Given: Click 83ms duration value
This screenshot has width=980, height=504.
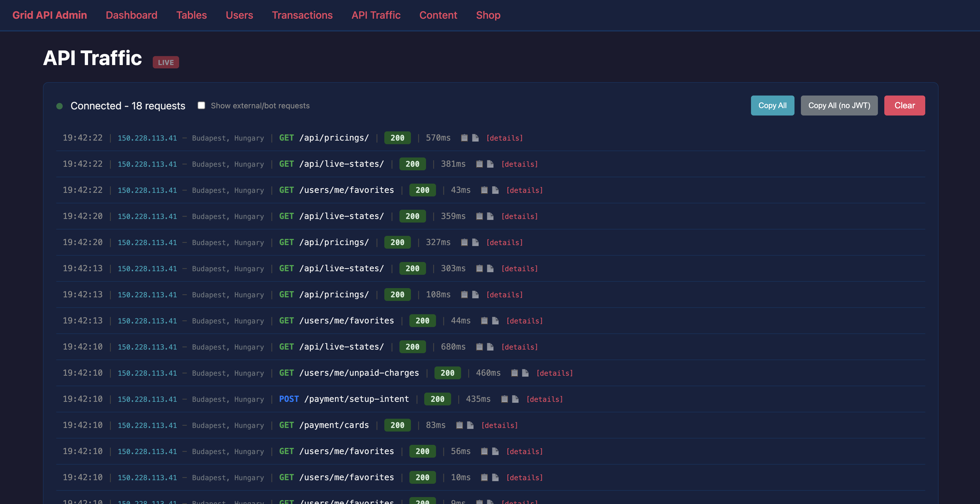Looking at the screenshot, I should [435, 425].
